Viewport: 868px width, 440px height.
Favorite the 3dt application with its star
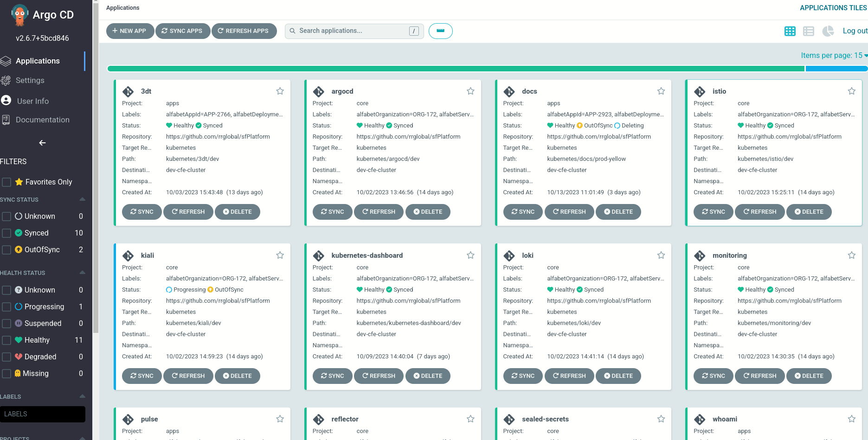280,91
